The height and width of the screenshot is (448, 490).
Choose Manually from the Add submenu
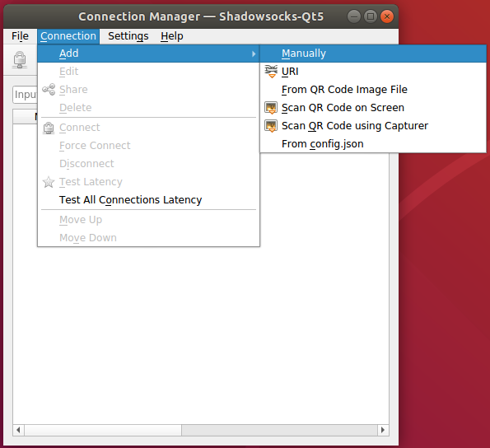click(373, 54)
